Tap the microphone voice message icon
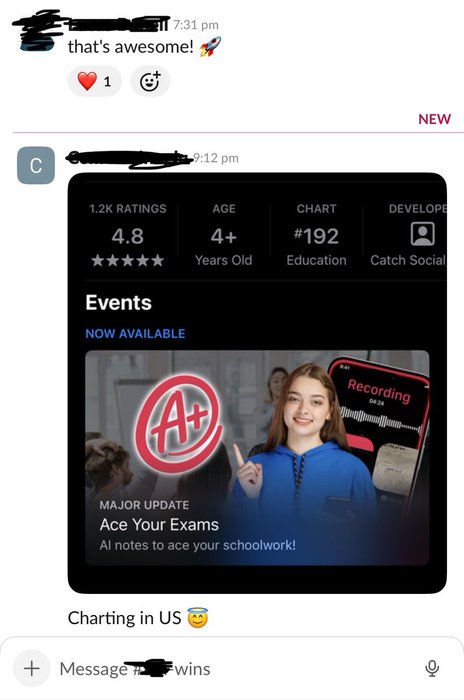Viewport: 464px width, 700px height. click(432, 668)
